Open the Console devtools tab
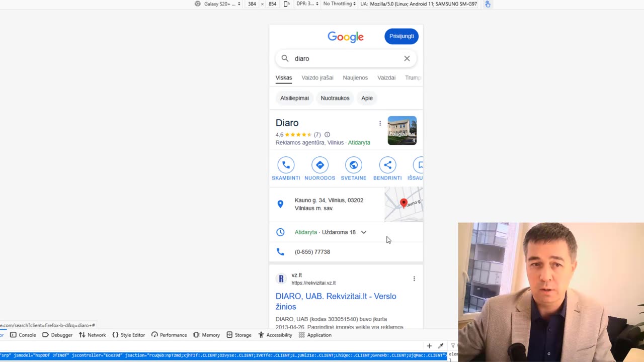644x362 pixels. pyautogui.click(x=23, y=335)
